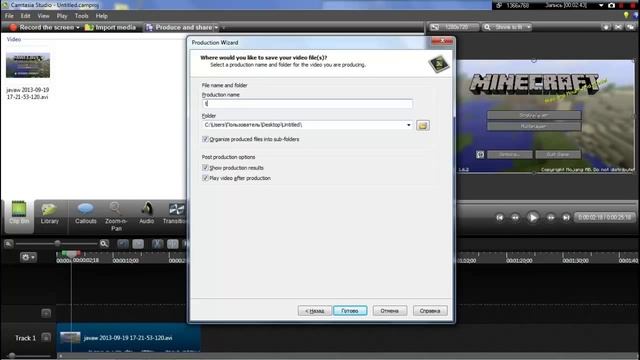Open the Record the screen dropdown arrow

(78, 27)
